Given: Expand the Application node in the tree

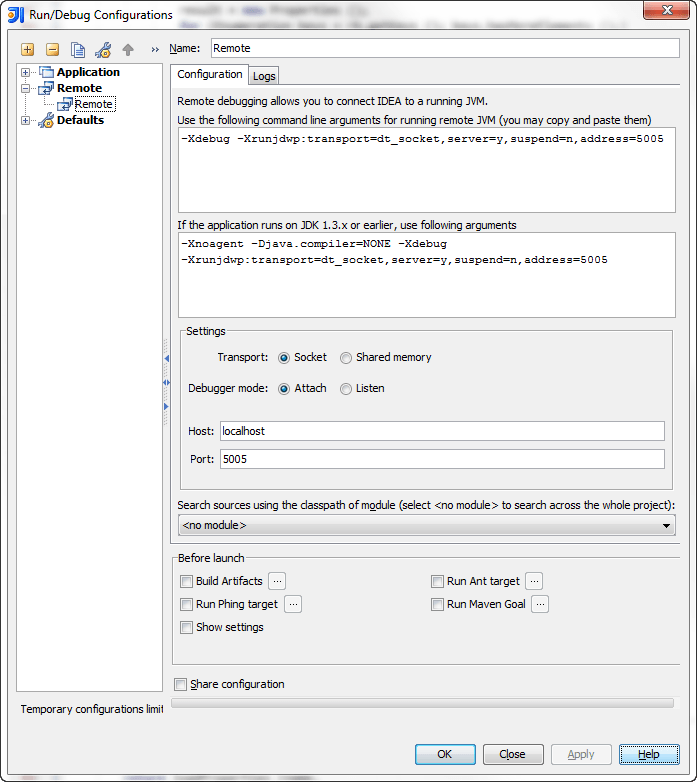Looking at the screenshot, I should coord(26,72).
